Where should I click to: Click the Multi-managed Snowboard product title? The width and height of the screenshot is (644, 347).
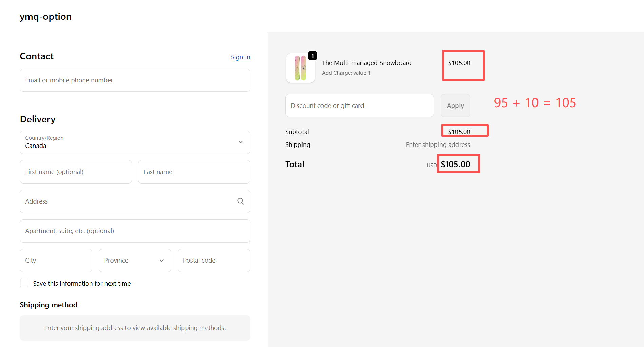(x=366, y=63)
